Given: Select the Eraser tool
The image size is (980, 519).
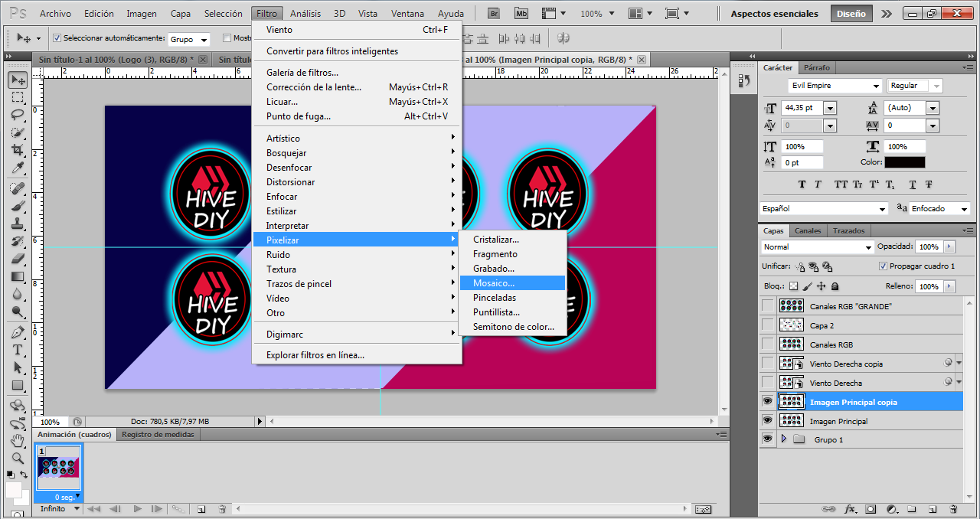Looking at the screenshot, I should click(18, 259).
